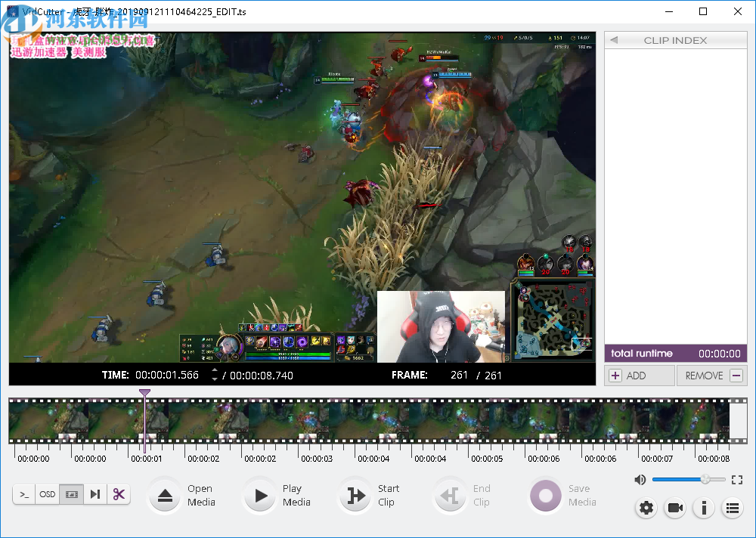Click timeline tick labeled 00:00:05

pos(487,459)
